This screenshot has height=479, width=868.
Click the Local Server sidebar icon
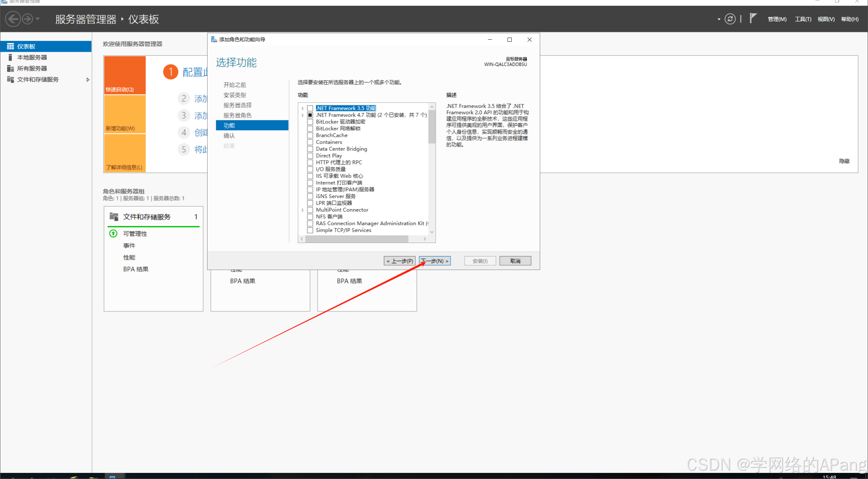11,58
